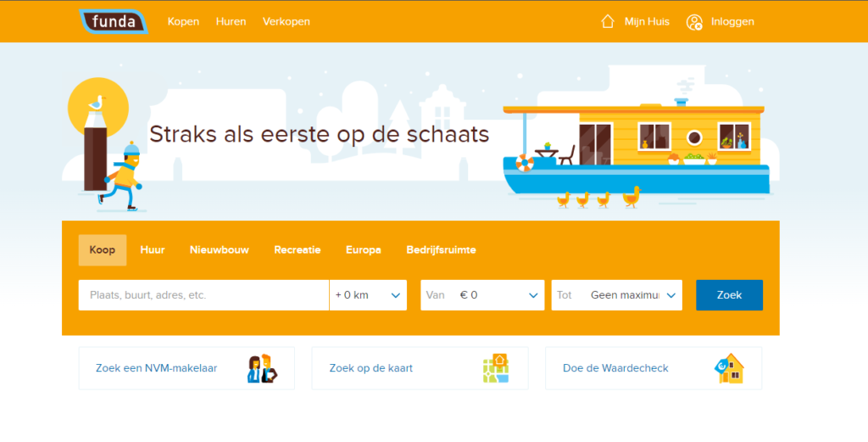Open Zoek een NVM-makelaar
Screen dimensions: 868x442
186,368
